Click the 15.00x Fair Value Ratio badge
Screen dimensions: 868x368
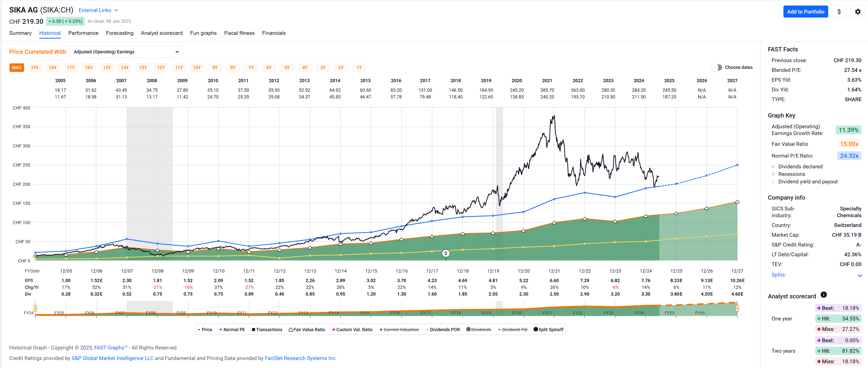click(849, 144)
